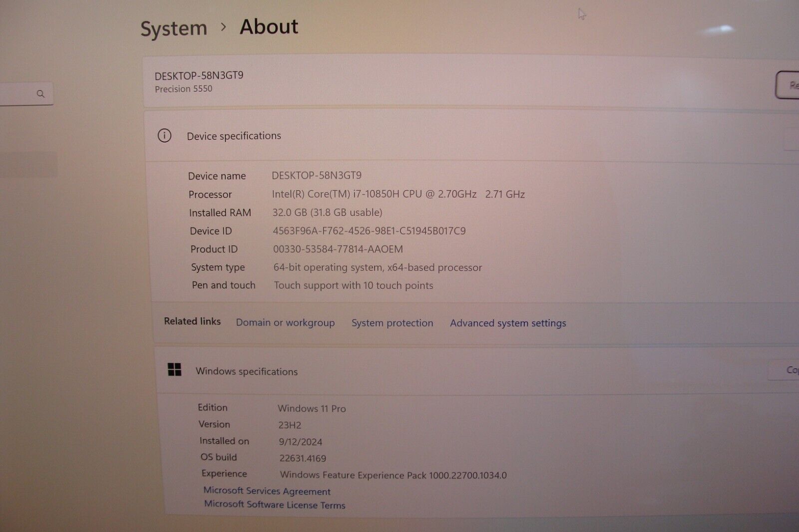This screenshot has height=532, width=799.
Task: Select the OS build value 22631.4169
Action: coord(303,458)
